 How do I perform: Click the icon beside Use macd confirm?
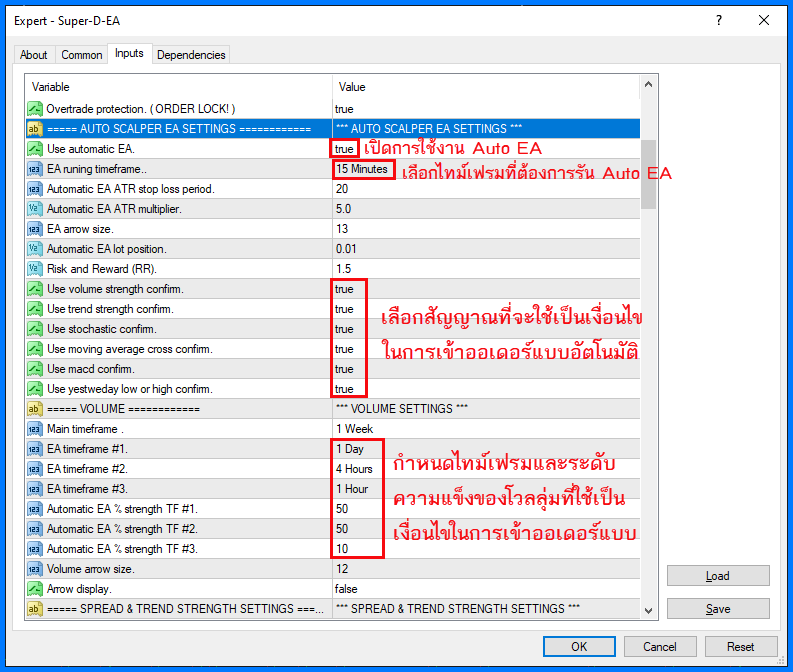pyautogui.click(x=35, y=369)
